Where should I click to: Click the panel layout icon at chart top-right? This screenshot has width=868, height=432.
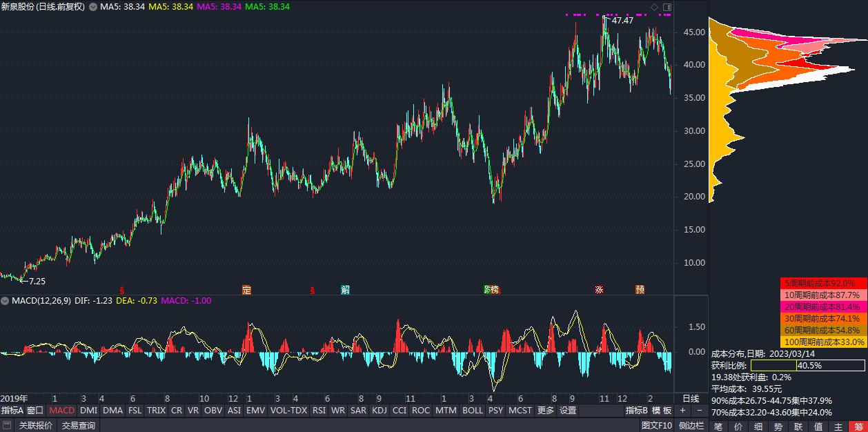click(x=667, y=8)
